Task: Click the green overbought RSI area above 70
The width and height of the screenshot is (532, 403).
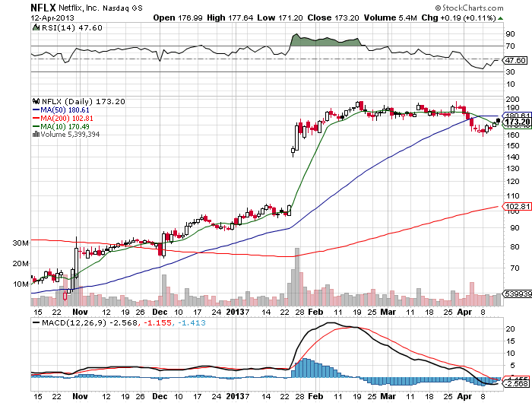Action: click(x=324, y=41)
